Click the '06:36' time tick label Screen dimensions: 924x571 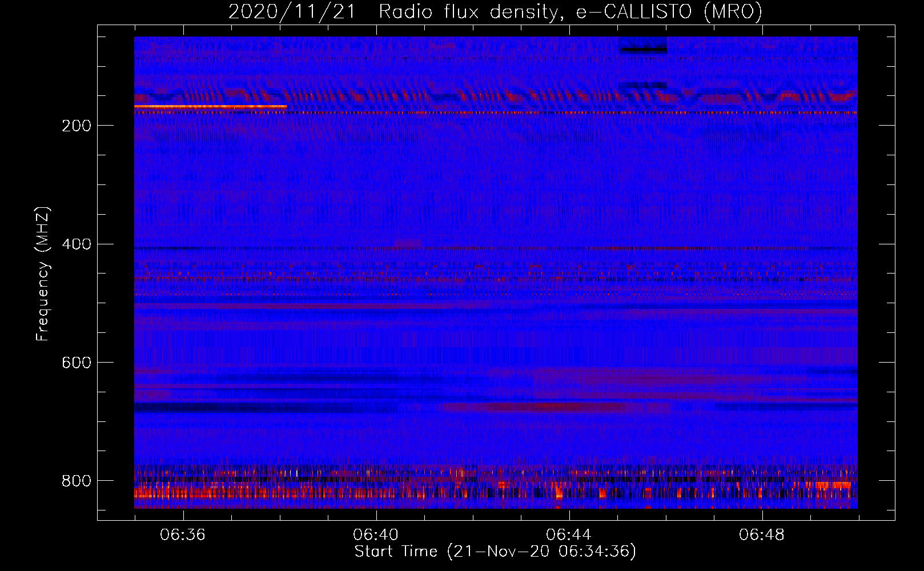183,535
